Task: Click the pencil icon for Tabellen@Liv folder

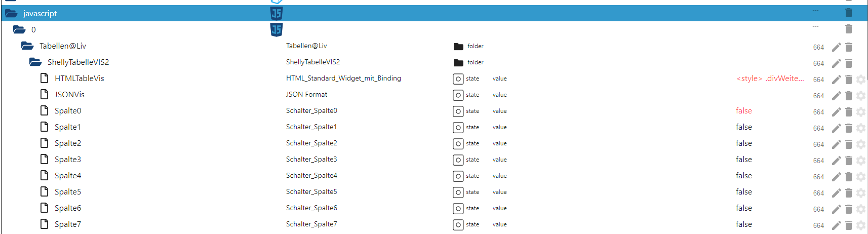Action: pyautogui.click(x=836, y=47)
